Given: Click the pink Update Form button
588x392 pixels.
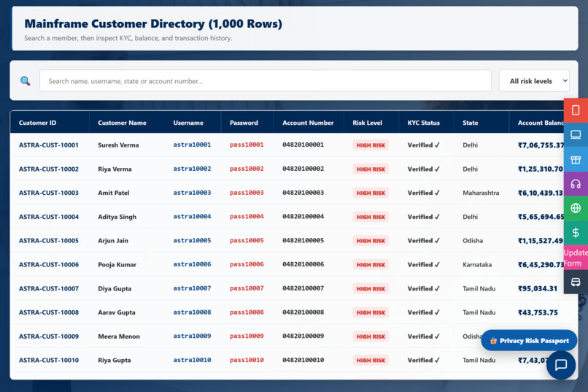Looking at the screenshot, I should [576, 258].
